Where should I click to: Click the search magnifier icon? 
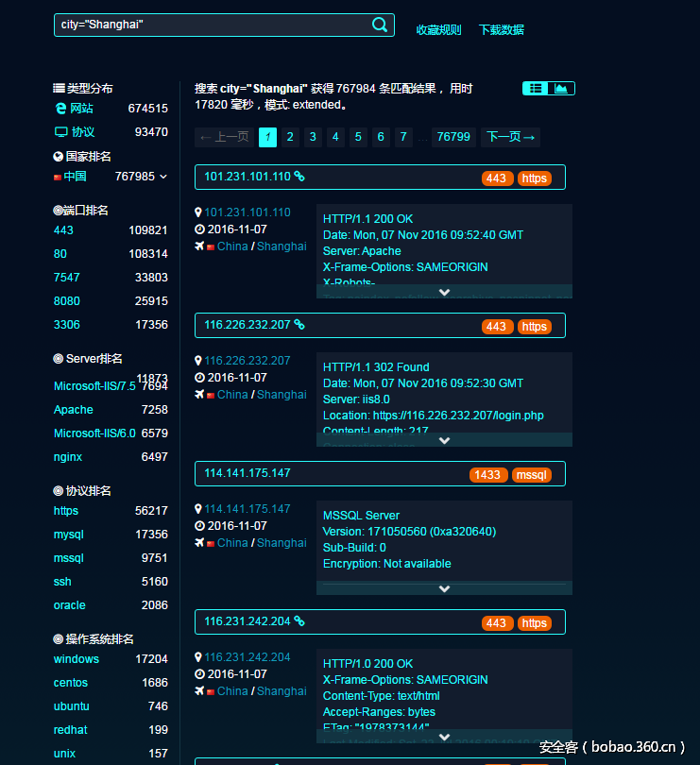(380, 25)
